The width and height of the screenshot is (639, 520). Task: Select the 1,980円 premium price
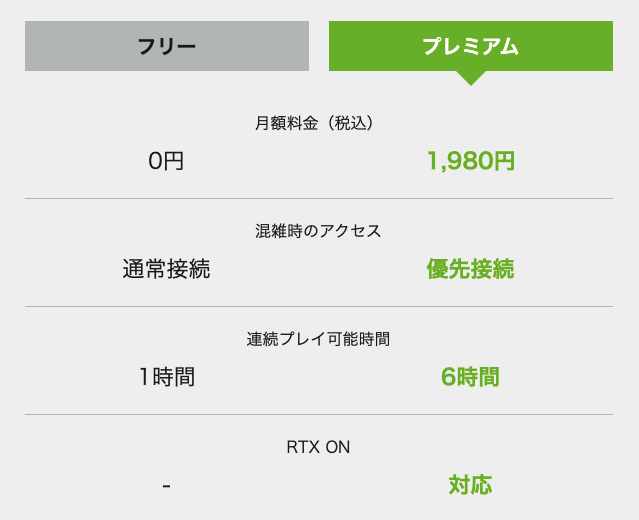click(x=471, y=161)
